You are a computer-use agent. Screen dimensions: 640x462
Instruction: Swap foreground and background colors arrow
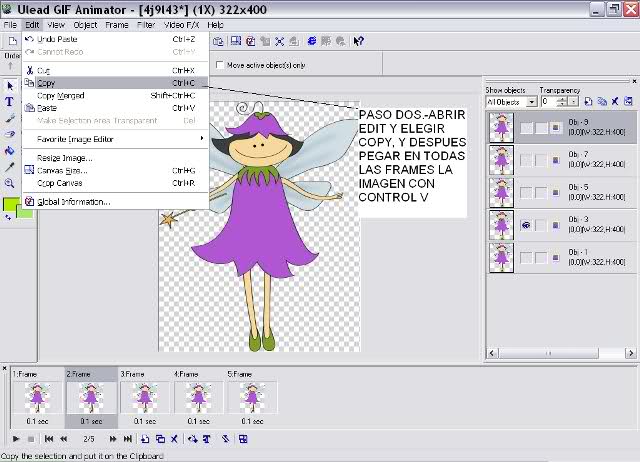(x=8, y=218)
